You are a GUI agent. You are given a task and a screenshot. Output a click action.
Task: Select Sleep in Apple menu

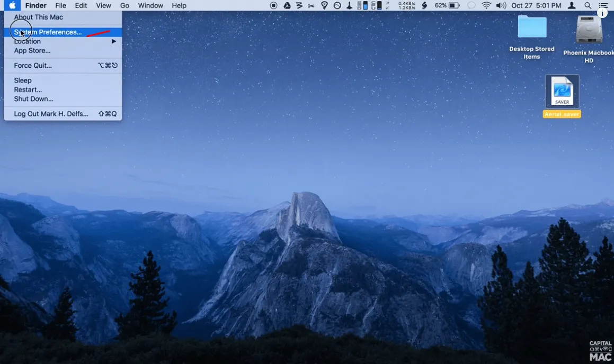[63, 80]
